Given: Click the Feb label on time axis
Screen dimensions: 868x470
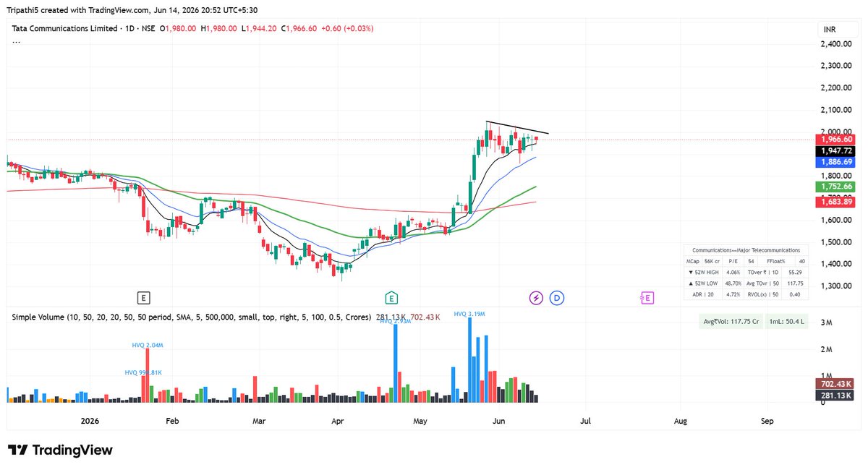Looking at the screenshot, I should [171, 420].
